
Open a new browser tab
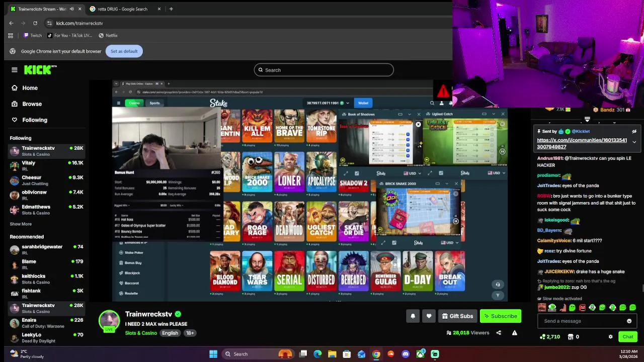171,9
